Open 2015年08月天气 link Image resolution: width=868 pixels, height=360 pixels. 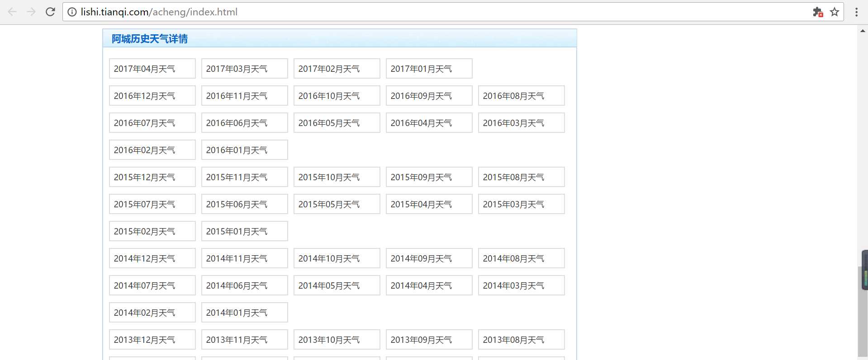pyautogui.click(x=522, y=177)
